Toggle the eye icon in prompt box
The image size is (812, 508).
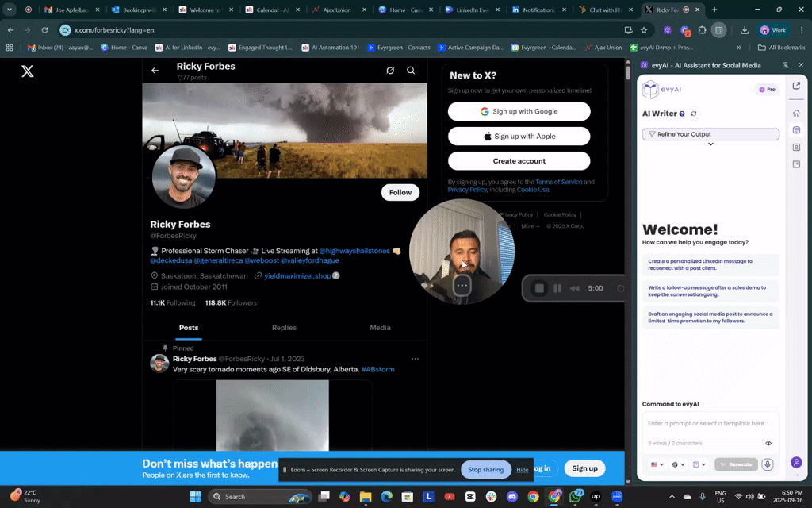tap(768, 443)
